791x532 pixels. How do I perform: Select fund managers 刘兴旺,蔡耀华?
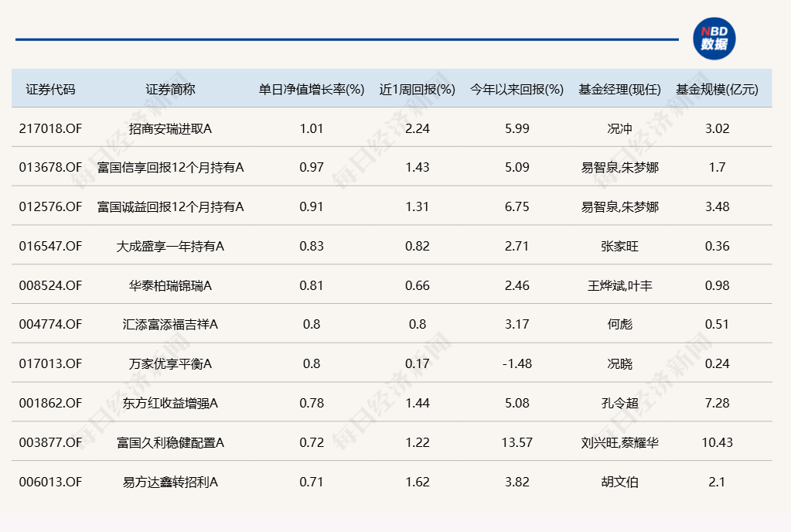619,442
